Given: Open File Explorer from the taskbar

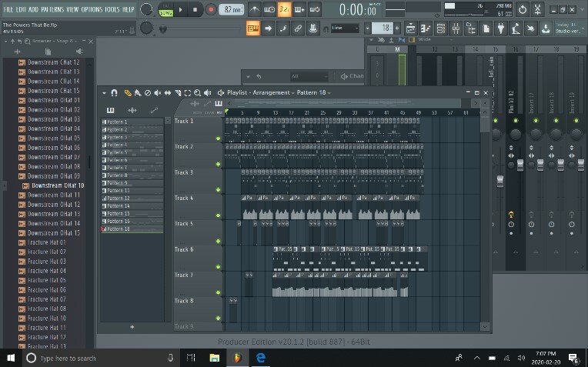Looking at the screenshot, I should [x=215, y=358].
